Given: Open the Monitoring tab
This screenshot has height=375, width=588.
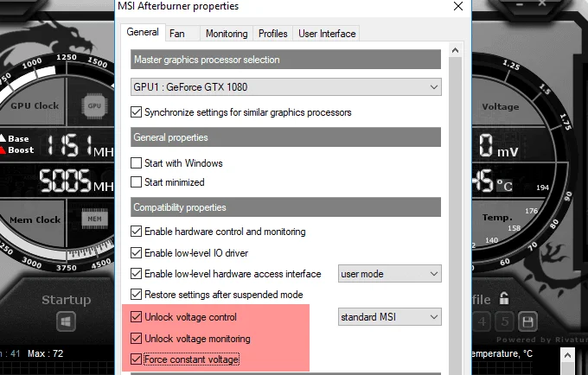Looking at the screenshot, I should coord(227,34).
